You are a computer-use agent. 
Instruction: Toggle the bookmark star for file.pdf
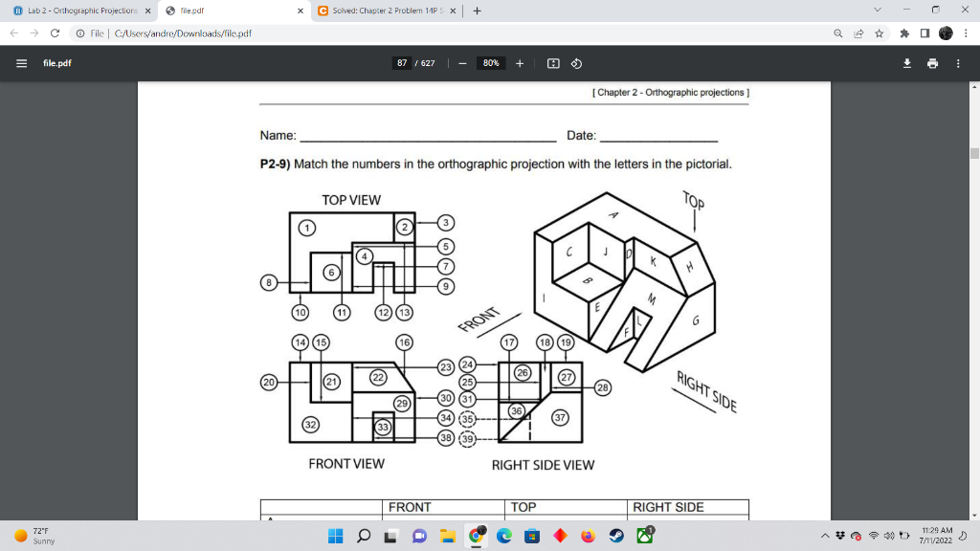tap(879, 33)
